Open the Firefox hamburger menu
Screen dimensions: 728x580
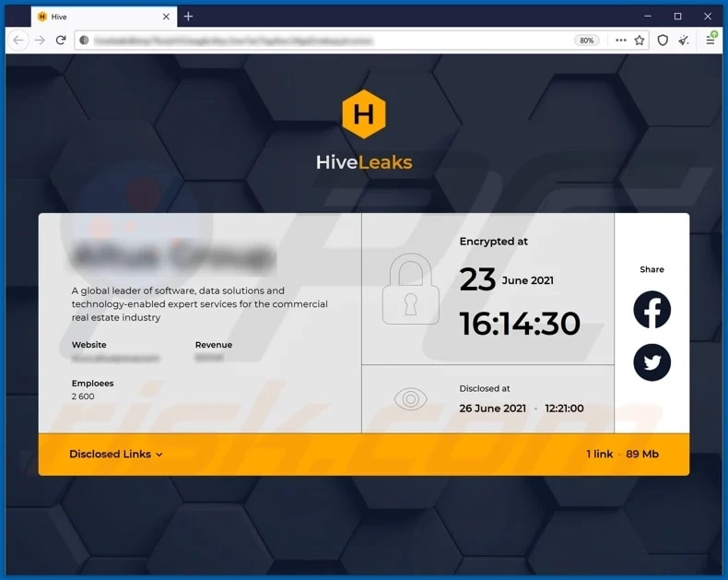pyautogui.click(x=710, y=41)
